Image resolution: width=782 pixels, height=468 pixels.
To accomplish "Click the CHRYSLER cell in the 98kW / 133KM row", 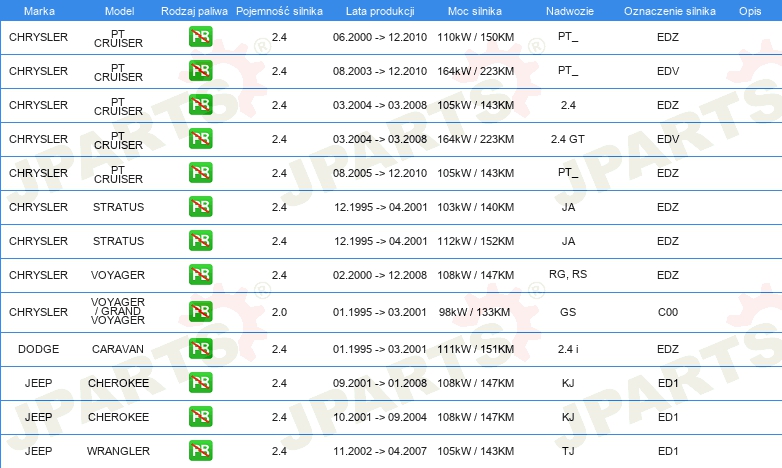I will pos(38,312).
